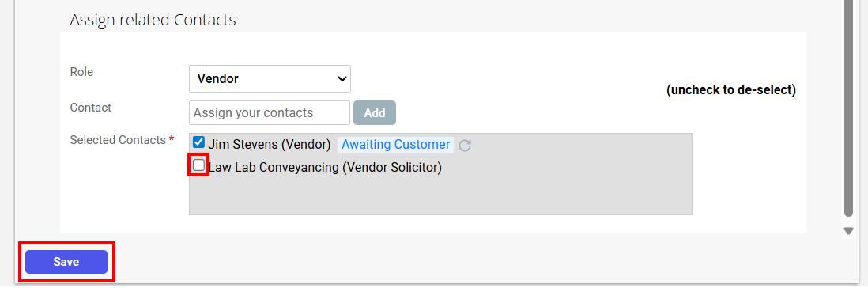Click the vertical scrollbar thumb
The height and width of the screenshot is (288, 868).
pos(848,108)
